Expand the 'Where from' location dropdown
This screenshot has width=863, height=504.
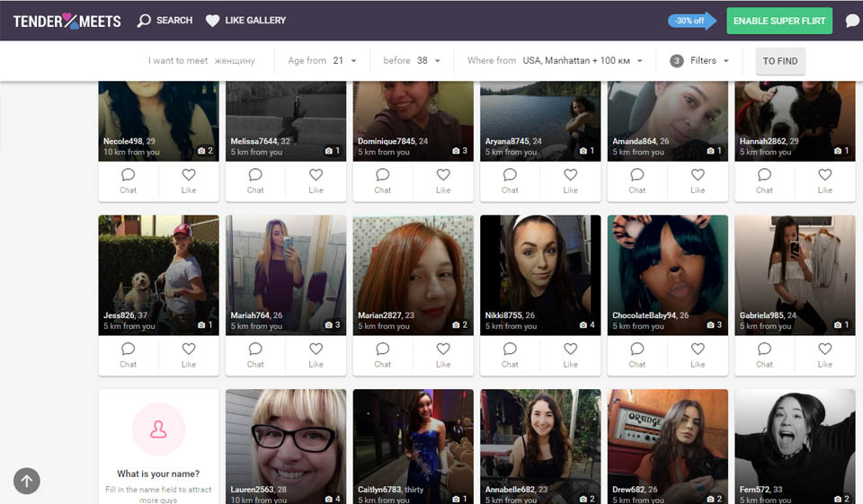[x=556, y=61]
